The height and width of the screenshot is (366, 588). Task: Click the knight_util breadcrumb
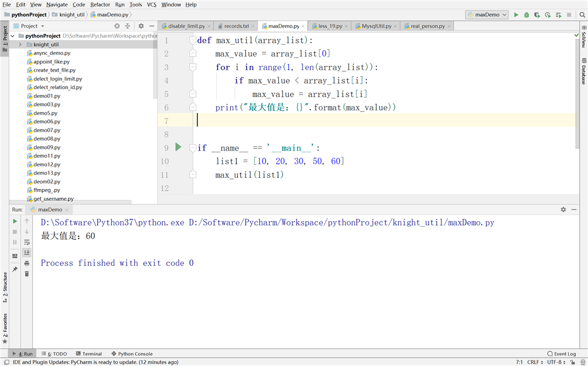click(69, 15)
